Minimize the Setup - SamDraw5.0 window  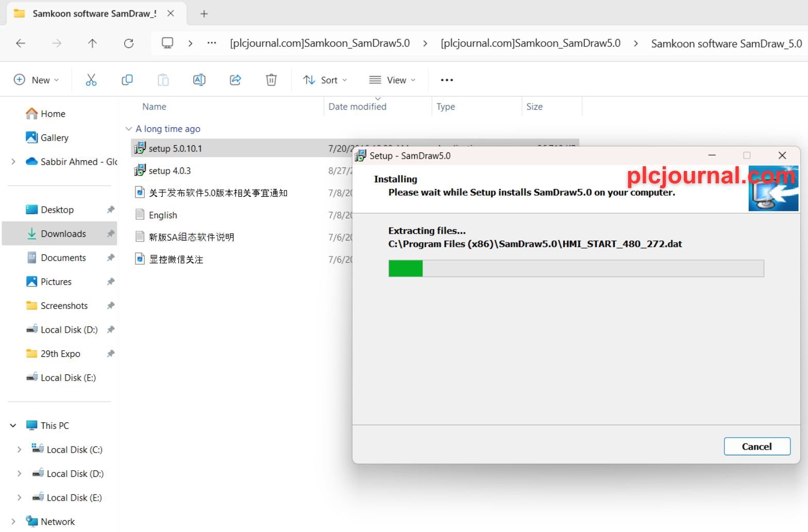[x=712, y=155]
